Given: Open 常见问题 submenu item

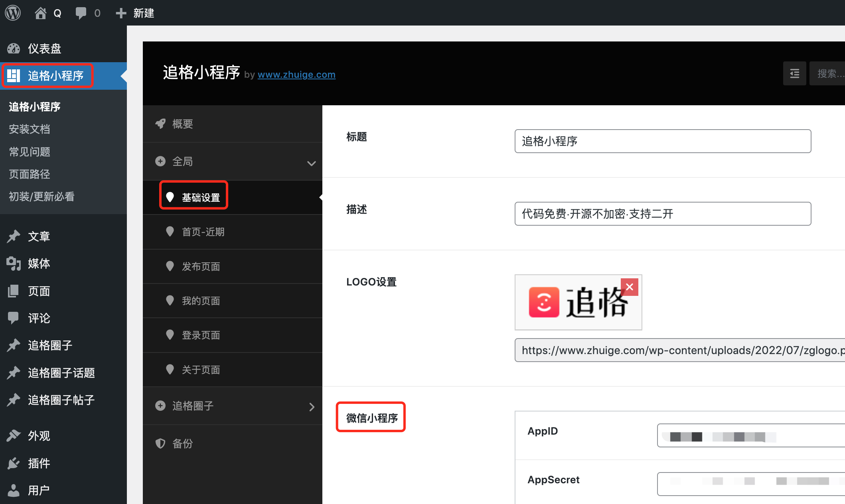Looking at the screenshot, I should pyautogui.click(x=30, y=152).
